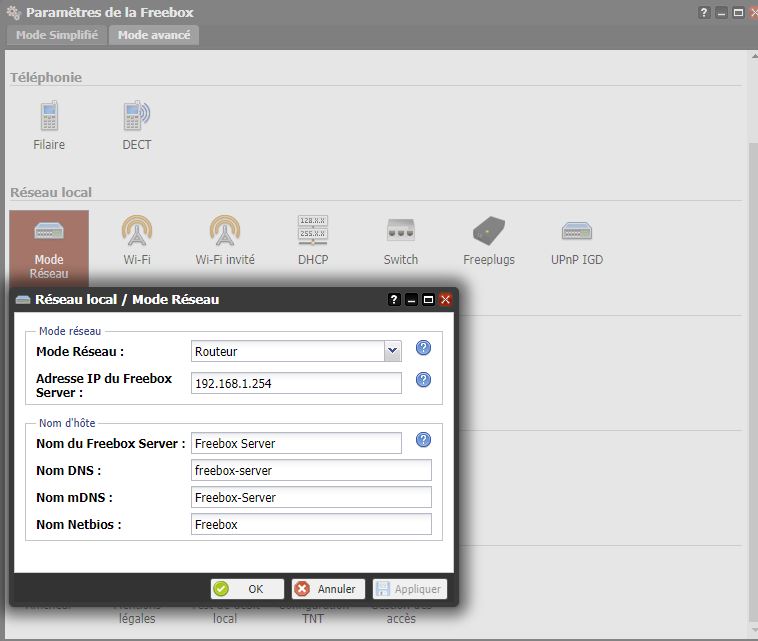Click the Téléphonie section heading
This screenshot has height=641, width=758.
pyautogui.click(x=46, y=77)
